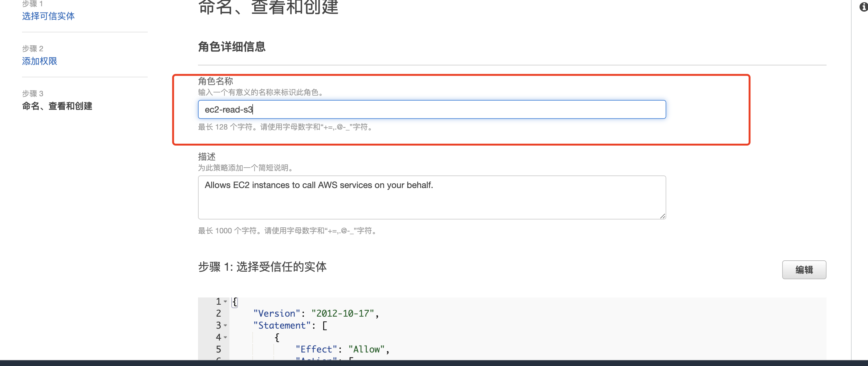The width and height of the screenshot is (868, 366).
Task: Click the 编辑 button for step 1
Action: (804, 269)
